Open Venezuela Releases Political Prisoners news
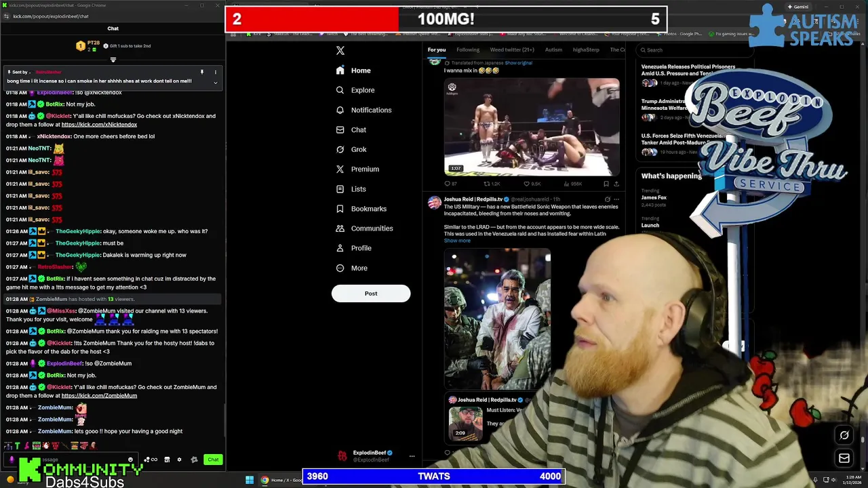The width and height of the screenshot is (868, 488). (688, 70)
